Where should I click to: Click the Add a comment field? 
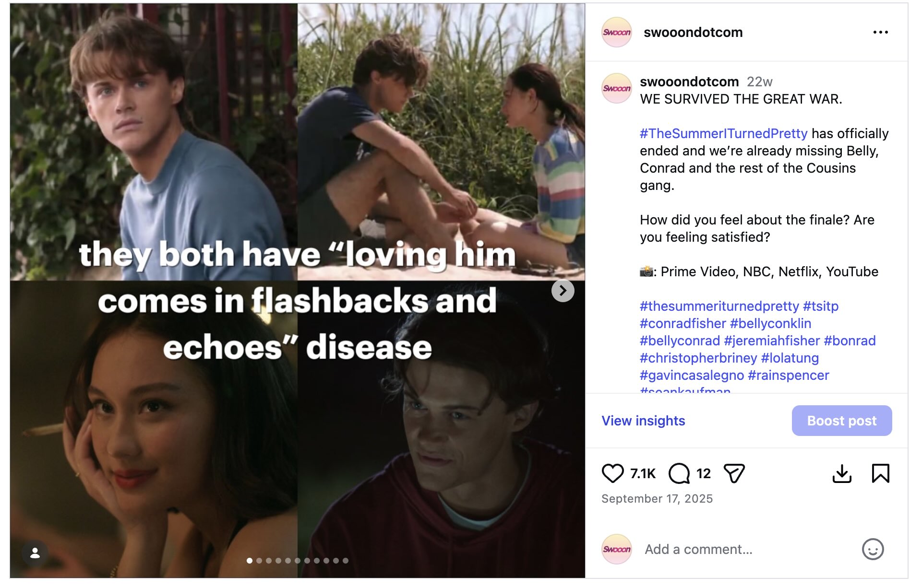(x=749, y=549)
